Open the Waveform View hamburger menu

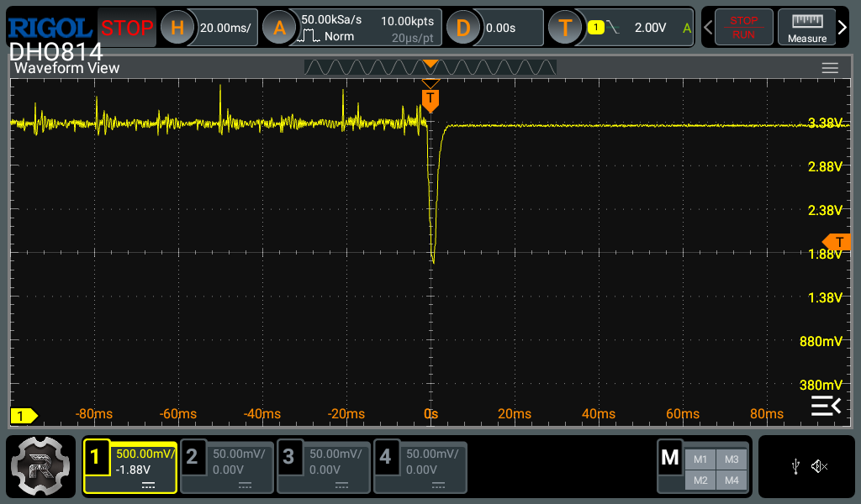(x=830, y=68)
